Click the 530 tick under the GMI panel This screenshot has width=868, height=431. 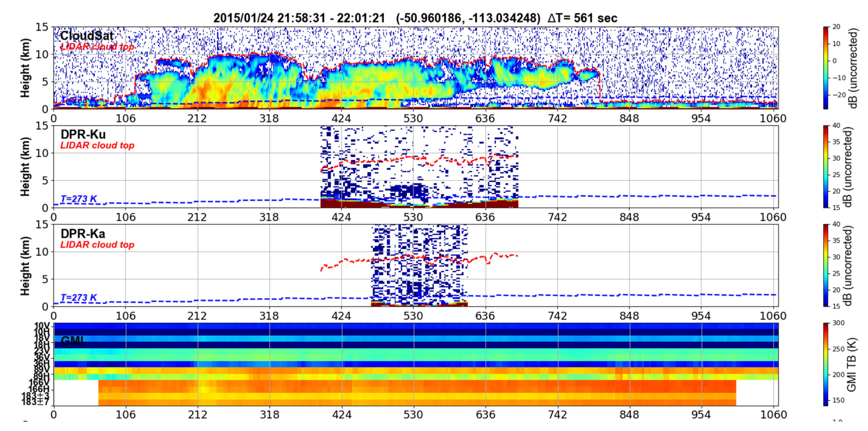413,414
